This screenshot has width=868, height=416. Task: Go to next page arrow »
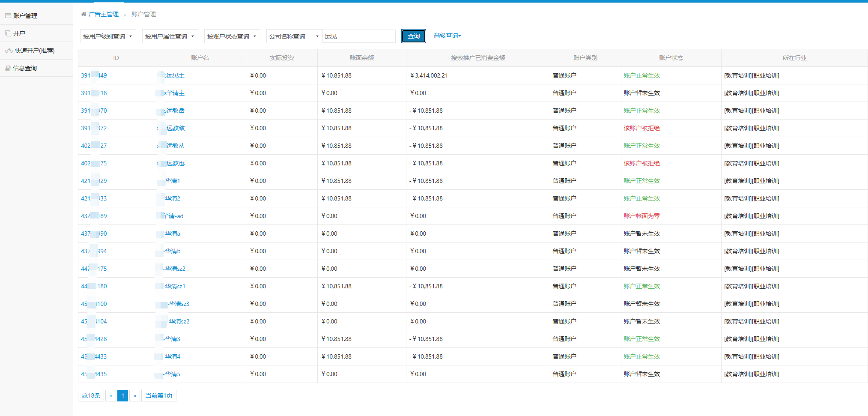(134, 395)
